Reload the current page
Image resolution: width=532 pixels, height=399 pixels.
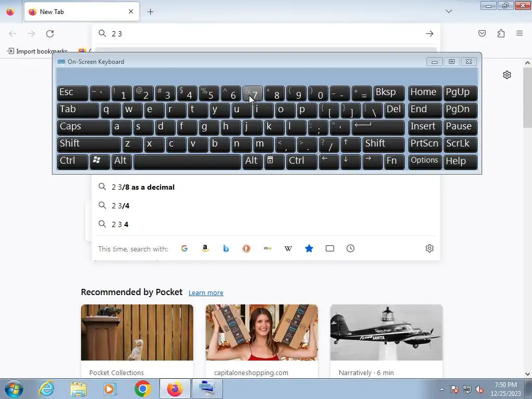50,34
